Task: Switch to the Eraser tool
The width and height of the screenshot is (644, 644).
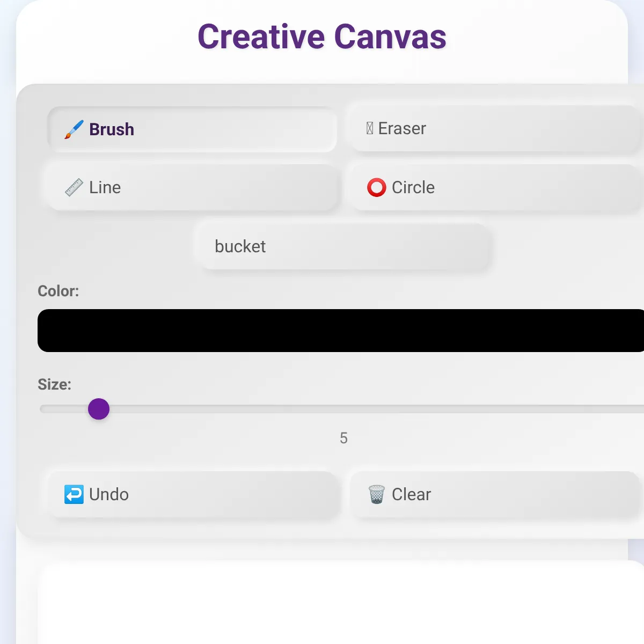Action: [494, 129]
